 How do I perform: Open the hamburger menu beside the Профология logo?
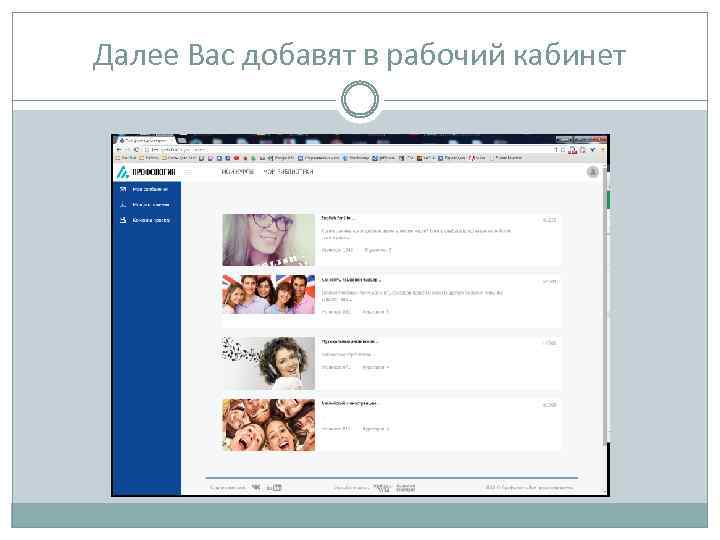click(188, 172)
